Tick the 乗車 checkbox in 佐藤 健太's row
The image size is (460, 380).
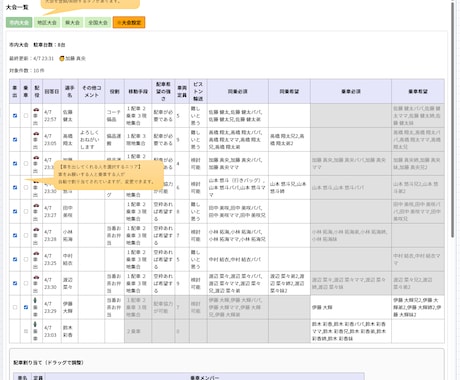point(26,116)
